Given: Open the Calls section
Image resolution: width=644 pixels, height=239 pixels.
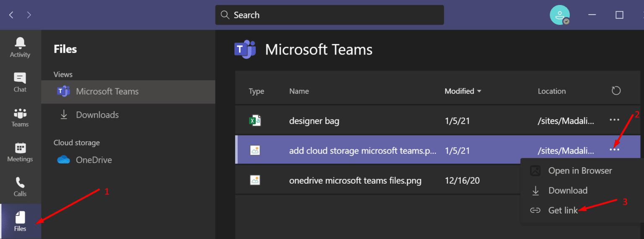Looking at the screenshot, I should point(20,187).
